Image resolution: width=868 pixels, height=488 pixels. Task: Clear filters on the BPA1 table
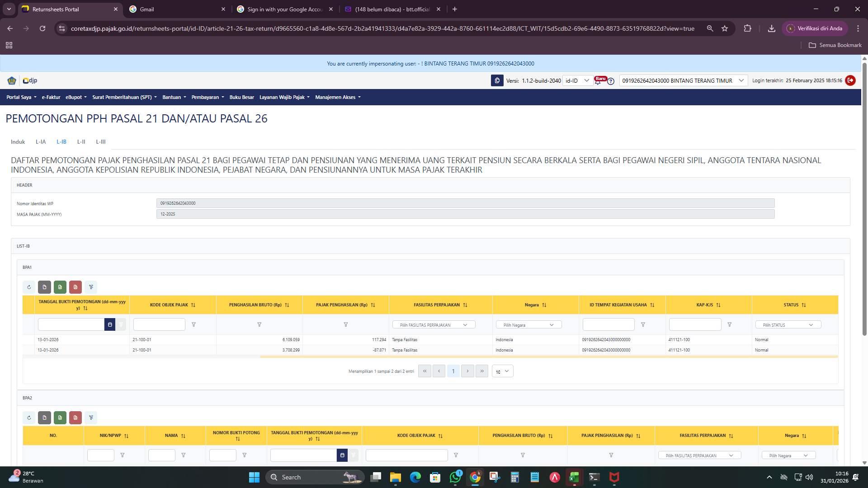coord(91,287)
